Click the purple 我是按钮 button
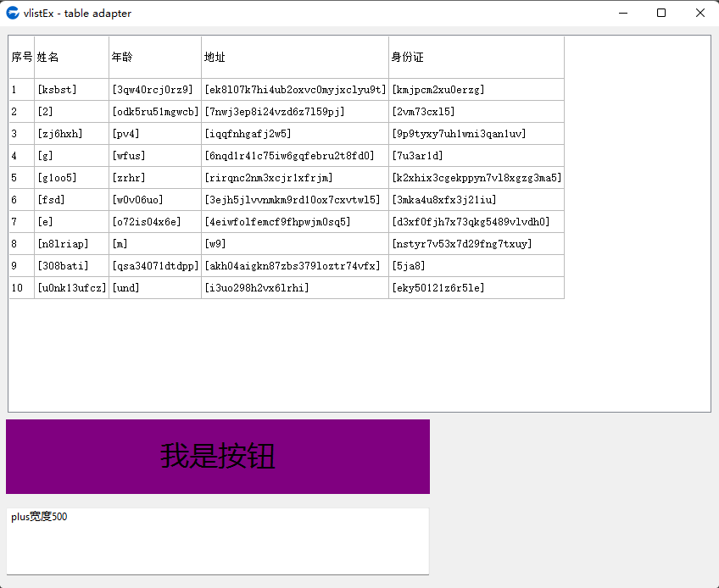Screen dimensions: 719x588 tap(218, 457)
